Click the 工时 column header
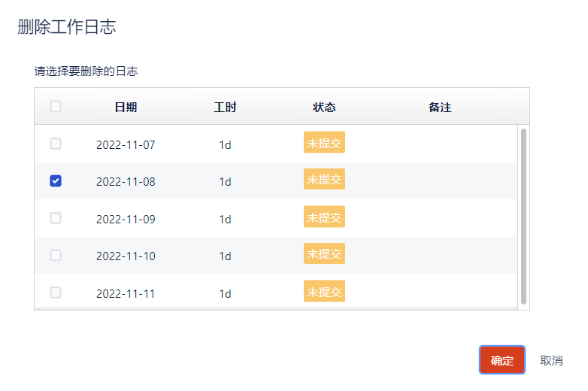Viewport: 588px width, 391px height. click(x=225, y=107)
